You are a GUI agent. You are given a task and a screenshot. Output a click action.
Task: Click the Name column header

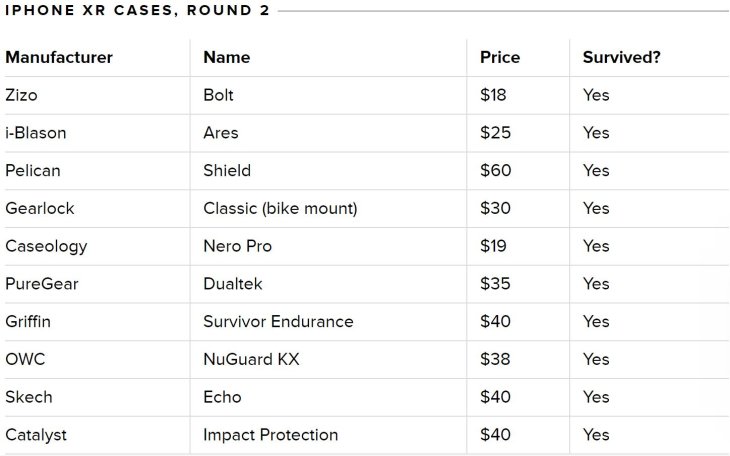(226, 57)
